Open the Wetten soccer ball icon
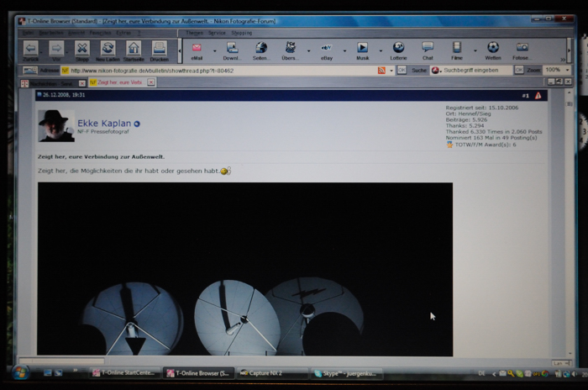Screen dimensions: 588x390 493,47
